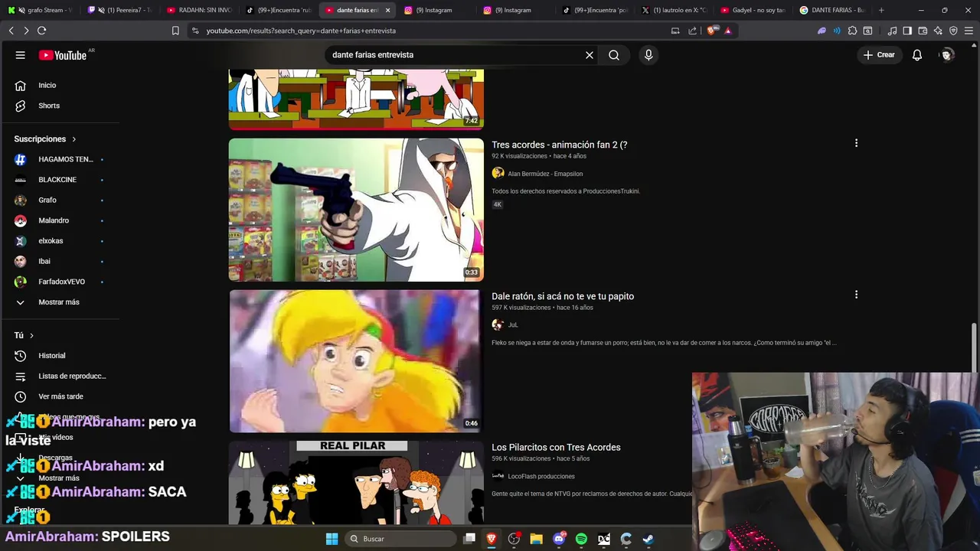980x551 pixels.
Task: Open the browser main menu
Action: pos(969,31)
